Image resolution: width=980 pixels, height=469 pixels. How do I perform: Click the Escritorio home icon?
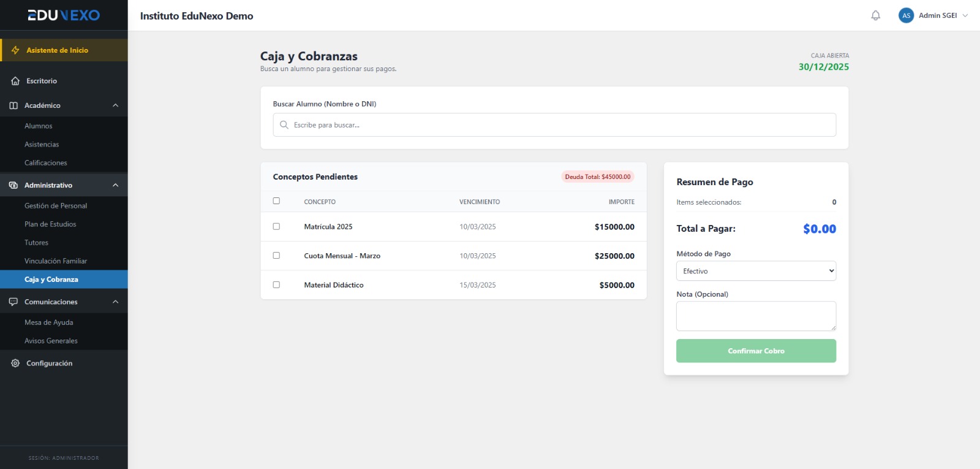coord(15,81)
